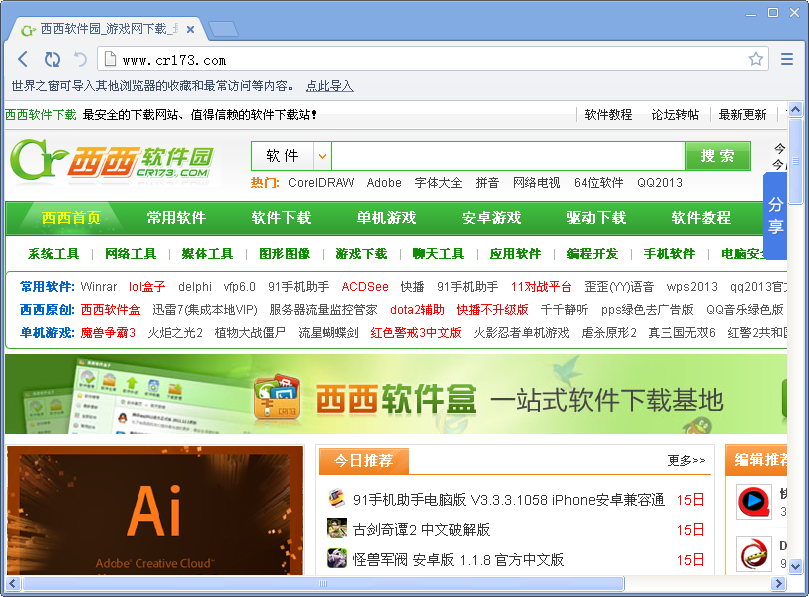The height and width of the screenshot is (597, 809).
Task: Click the Adobe Creative Cloud Ai thumbnail
Action: pos(155,510)
